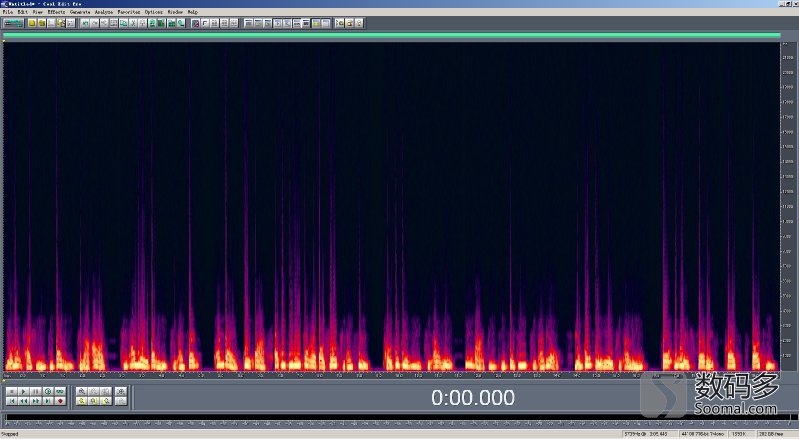Switch to multitrack view toolbar button

pos(14,23)
